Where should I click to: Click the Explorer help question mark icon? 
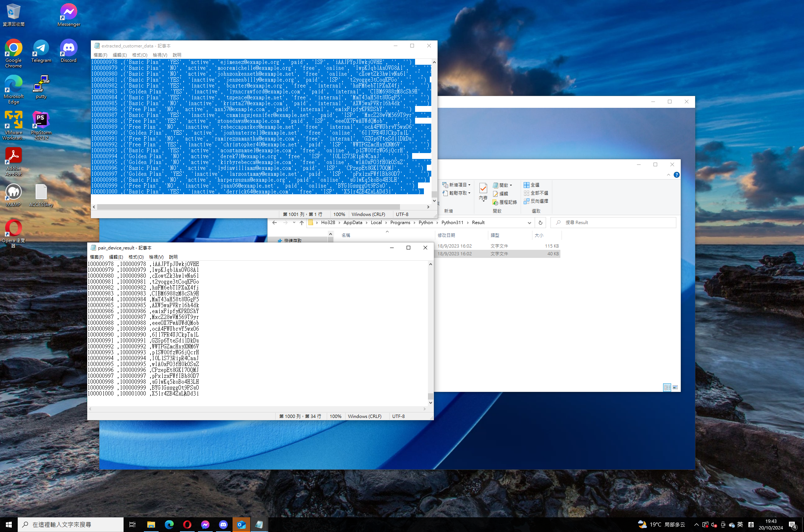tap(676, 175)
